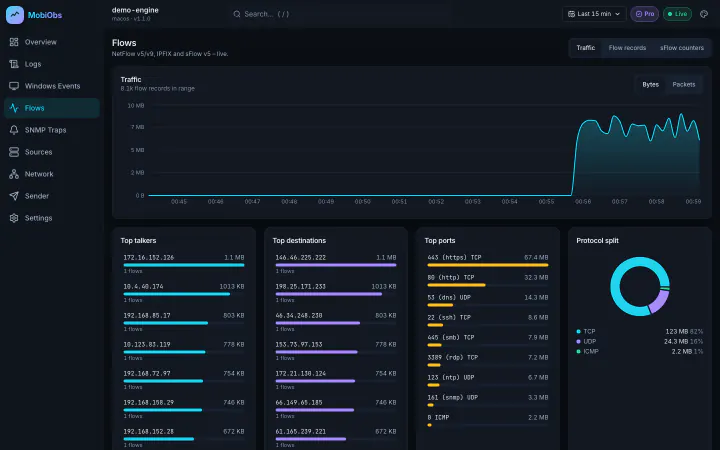Viewport: 720px width, 450px height.
Task: Open the Logs sidebar icon
Action: [x=14, y=64]
